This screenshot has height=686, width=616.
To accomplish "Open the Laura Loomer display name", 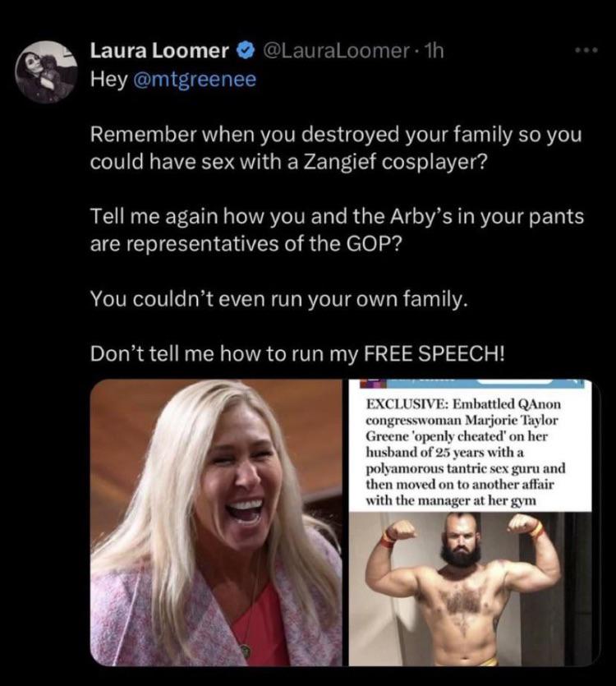I will 159,51.
